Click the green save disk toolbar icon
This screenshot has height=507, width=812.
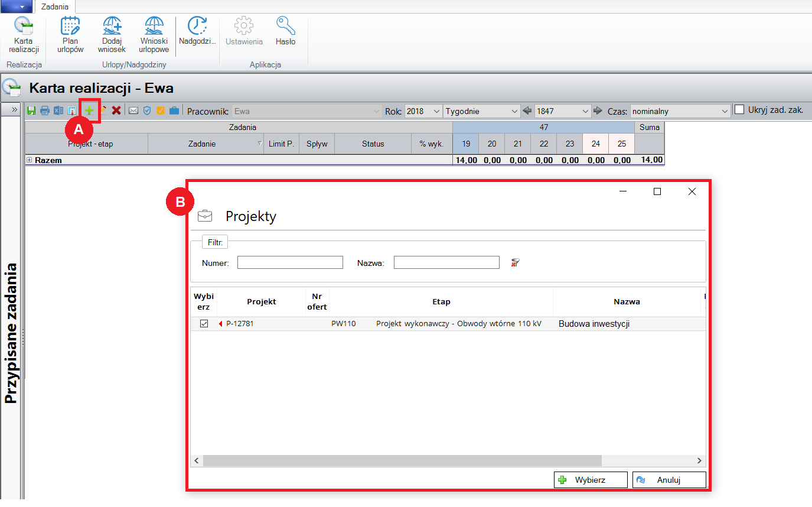[31, 110]
